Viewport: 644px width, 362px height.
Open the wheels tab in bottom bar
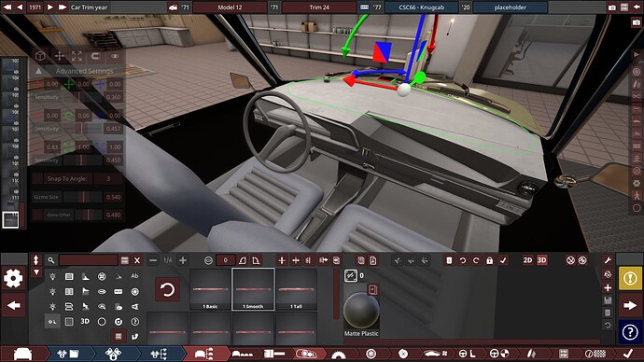click(x=371, y=354)
